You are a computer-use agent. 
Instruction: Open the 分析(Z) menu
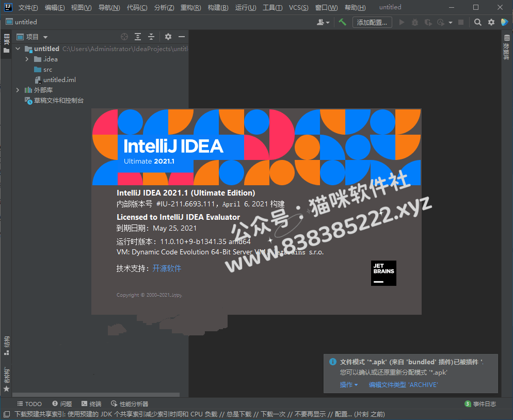point(164,8)
